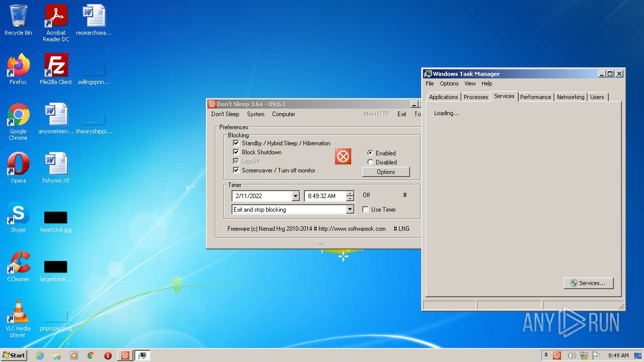
Task: Open the Recycle Bin desktop icon
Action: [x=18, y=20]
